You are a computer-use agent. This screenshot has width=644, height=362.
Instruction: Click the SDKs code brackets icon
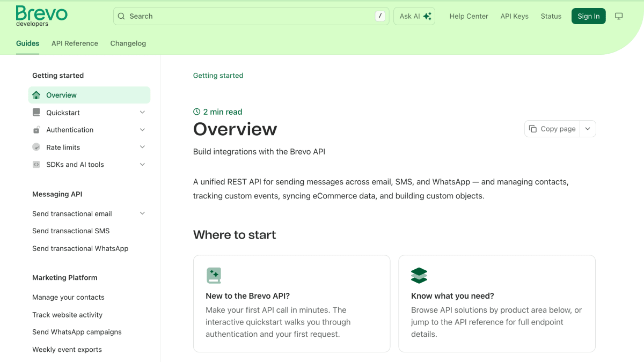(x=36, y=165)
